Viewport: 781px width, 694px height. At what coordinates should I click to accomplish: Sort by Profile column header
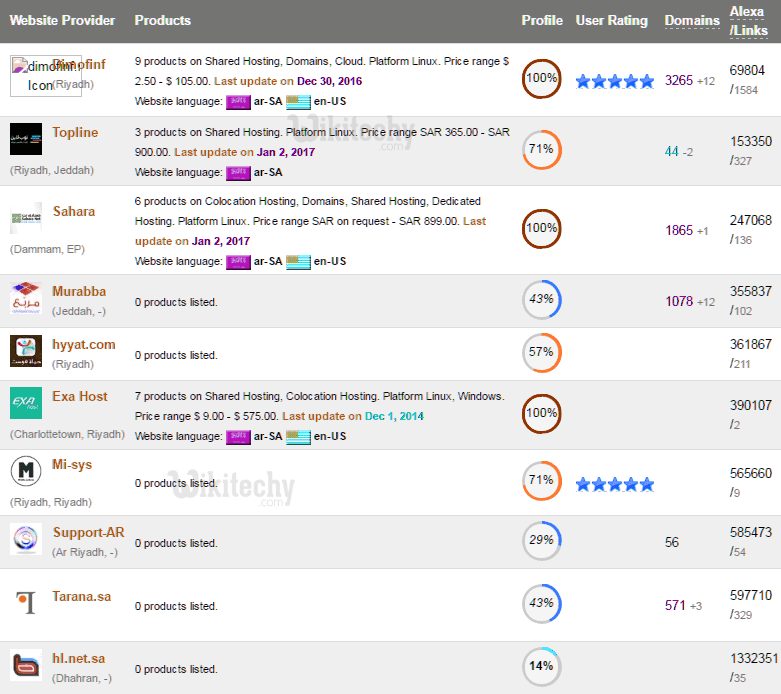click(542, 21)
